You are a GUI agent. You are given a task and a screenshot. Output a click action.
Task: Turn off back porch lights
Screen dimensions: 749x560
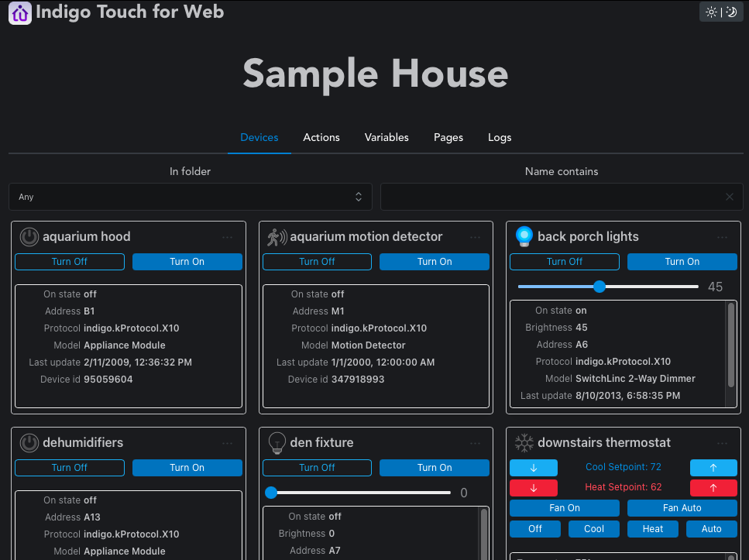[565, 262]
